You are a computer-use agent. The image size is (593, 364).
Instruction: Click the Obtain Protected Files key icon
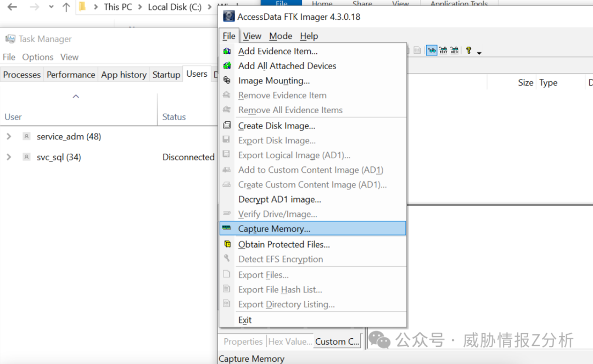pyautogui.click(x=228, y=244)
